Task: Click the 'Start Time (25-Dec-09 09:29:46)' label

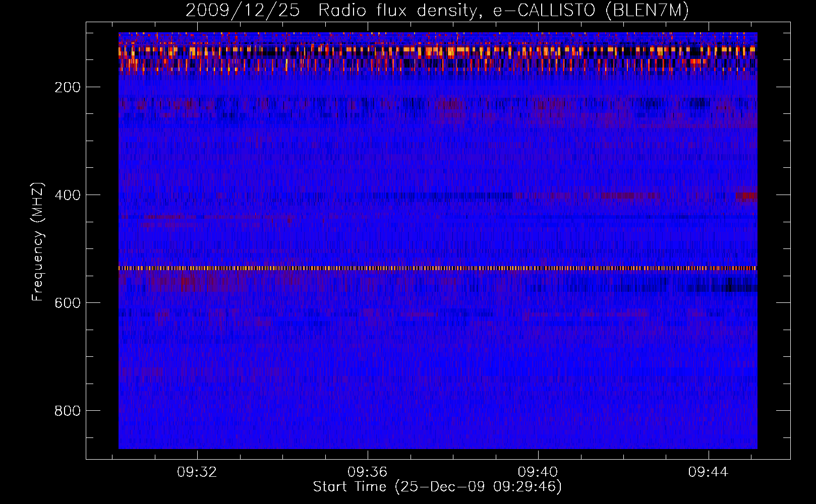Action: pos(437,487)
